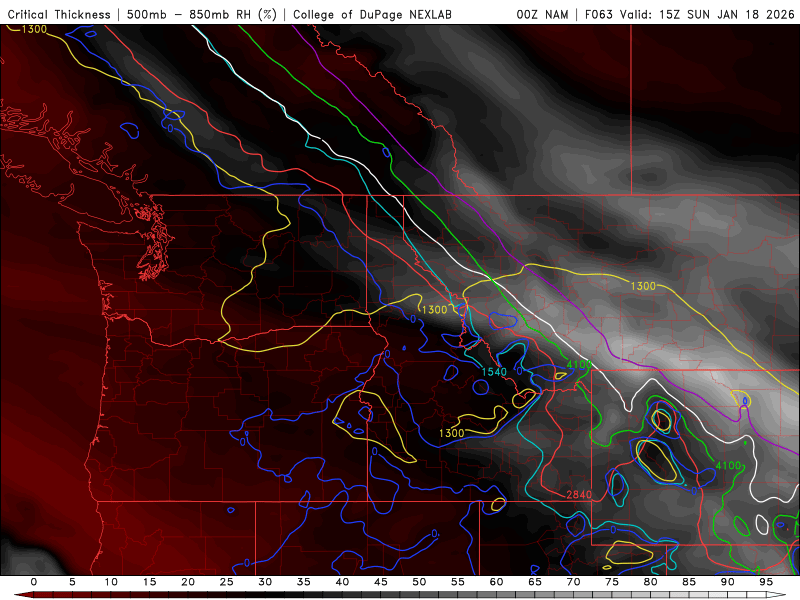This screenshot has height=600, width=800.
Task: Click the red "2840" contour label
Action: click(x=579, y=494)
